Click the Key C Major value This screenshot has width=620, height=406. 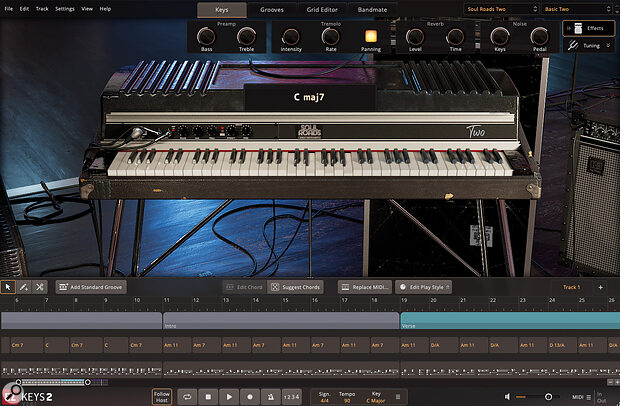coord(376,400)
